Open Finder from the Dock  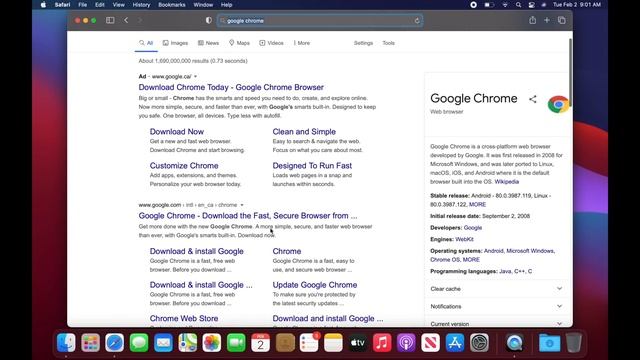[66, 342]
